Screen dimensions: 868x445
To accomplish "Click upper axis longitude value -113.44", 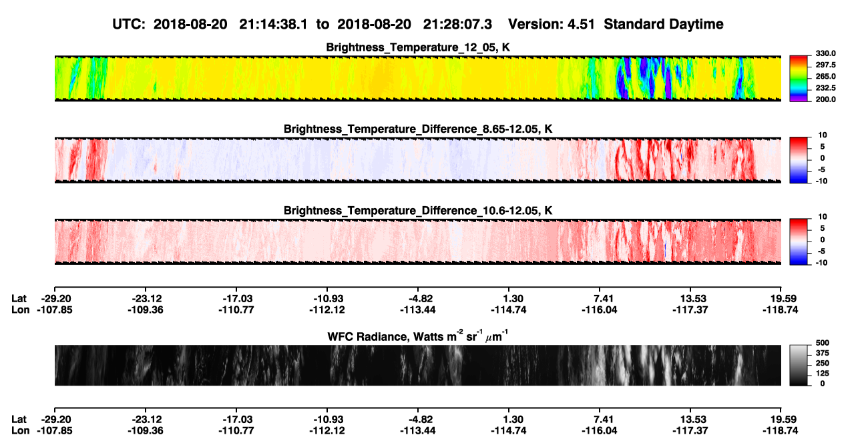I will (419, 310).
